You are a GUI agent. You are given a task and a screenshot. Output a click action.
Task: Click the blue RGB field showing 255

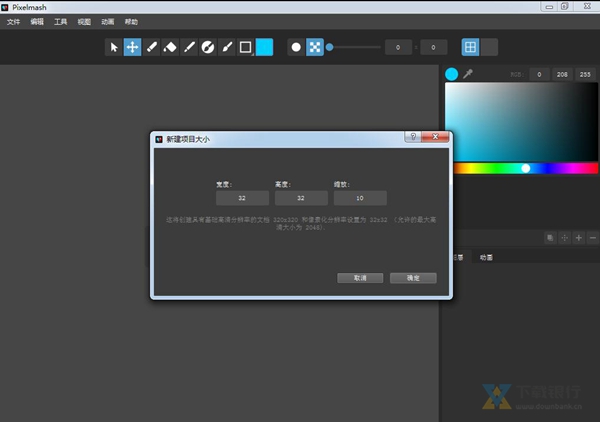(x=585, y=75)
